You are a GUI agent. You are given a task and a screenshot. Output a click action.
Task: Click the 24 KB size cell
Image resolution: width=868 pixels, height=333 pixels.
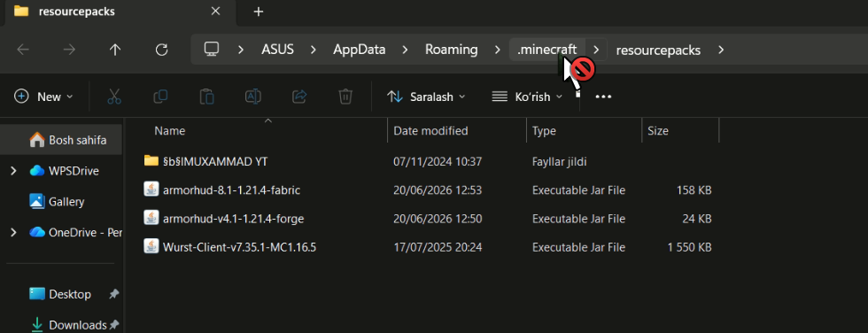pyautogui.click(x=696, y=219)
